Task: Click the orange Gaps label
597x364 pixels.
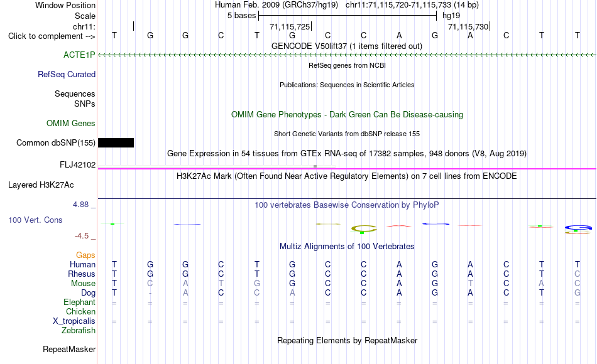Action: (85, 255)
